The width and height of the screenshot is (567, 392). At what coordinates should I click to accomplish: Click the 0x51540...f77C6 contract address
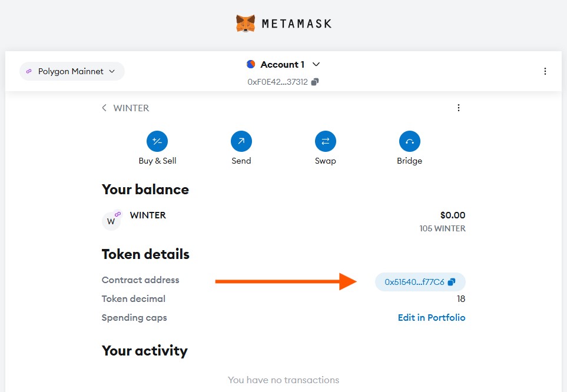coord(414,282)
